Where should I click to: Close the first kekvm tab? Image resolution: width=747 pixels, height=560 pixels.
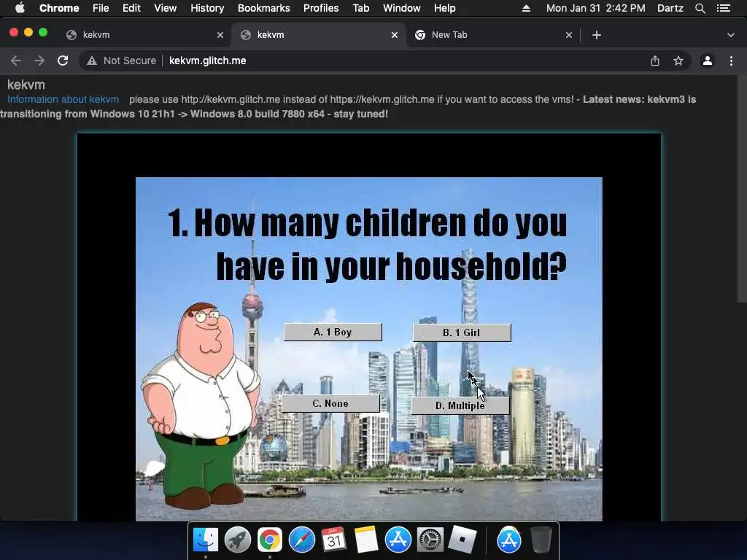220,35
